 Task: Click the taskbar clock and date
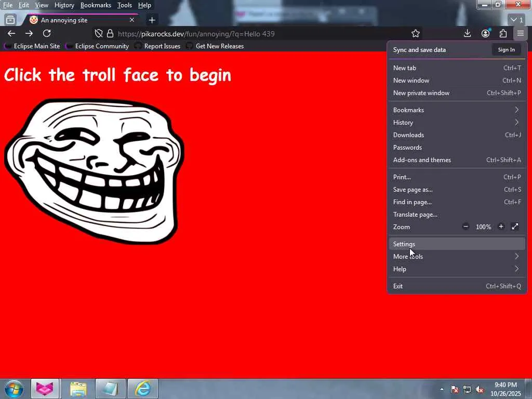point(506,389)
